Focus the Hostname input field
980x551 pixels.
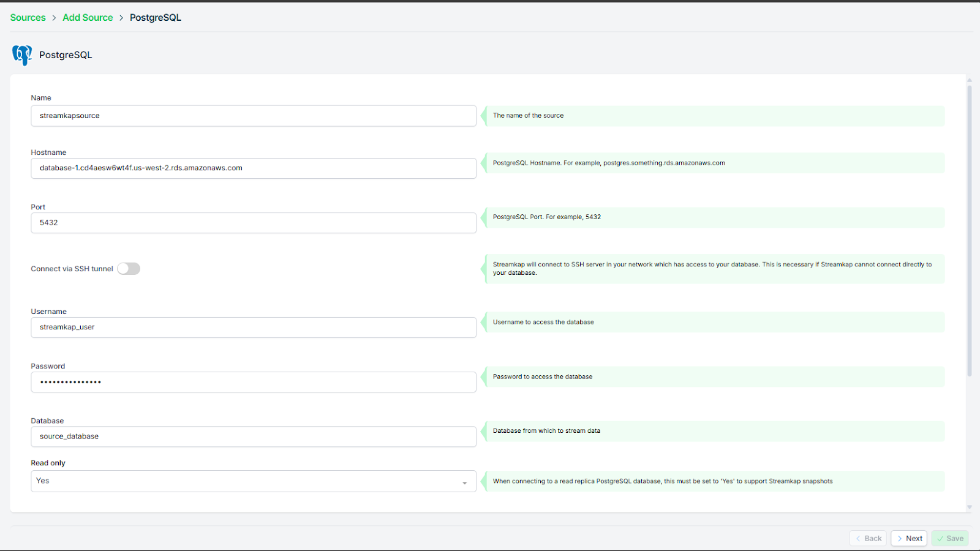point(254,168)
